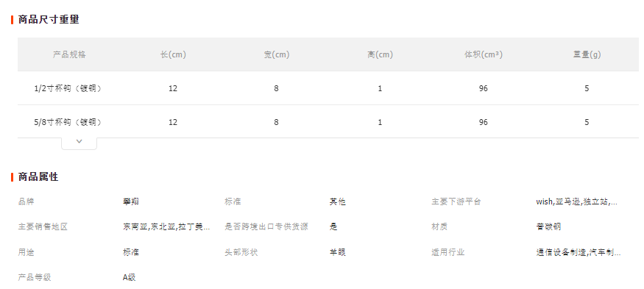This screenshot has width=644, height=289.
Task: Click the 重量(g) column header
Action: (587, 54)
